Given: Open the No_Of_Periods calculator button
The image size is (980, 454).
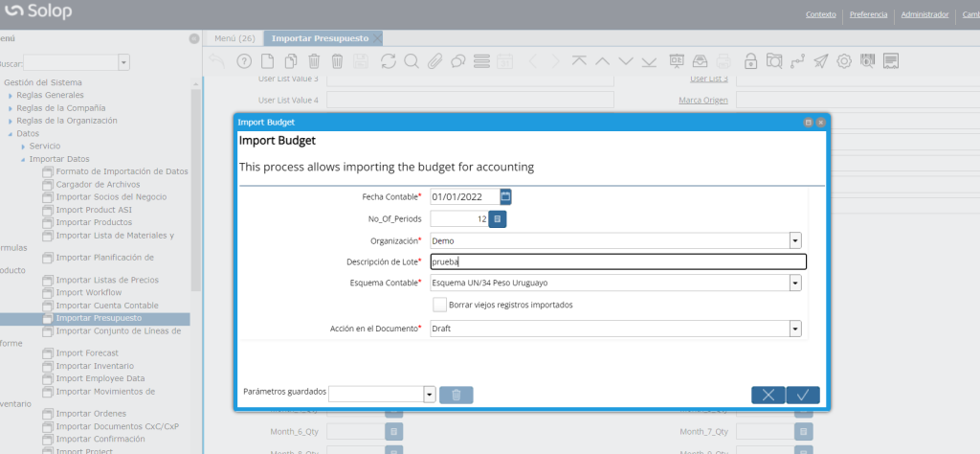Looking at the screenshot, I should (x=498, y=218).
